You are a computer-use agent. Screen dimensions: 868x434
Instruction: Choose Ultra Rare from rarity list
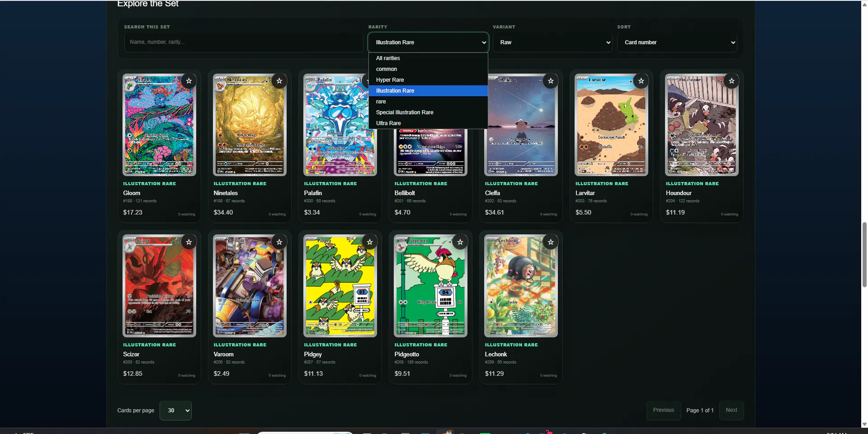tap(428, 123)
